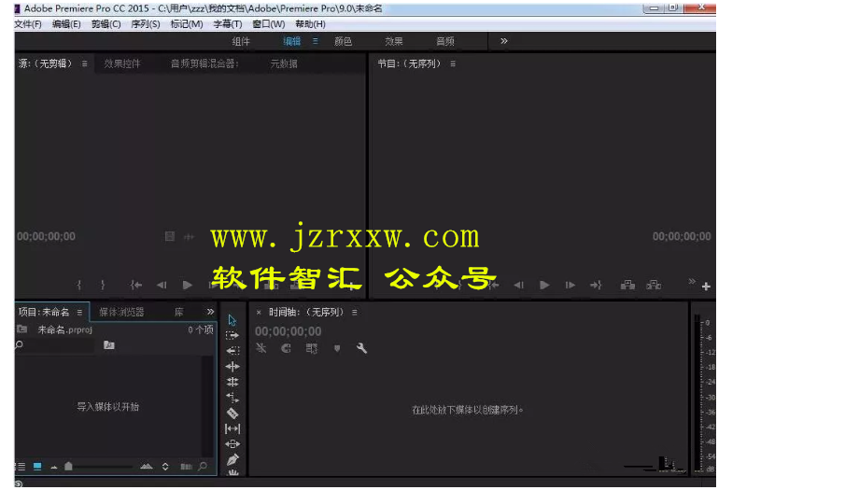Open the button editor plus icon
This screenshot has height=504, width=859.
click(706, 287)
